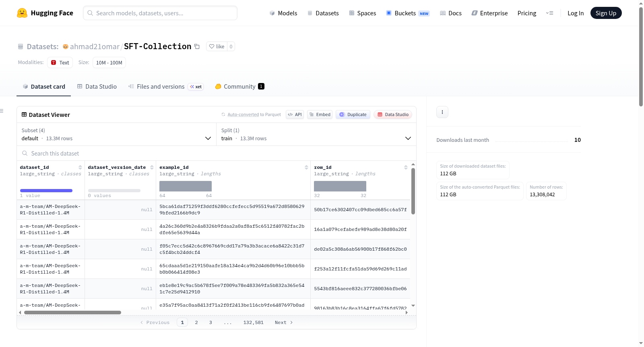644x347 pixels.
Task: Sort by the dataset_version_date column
Action: 152,167
